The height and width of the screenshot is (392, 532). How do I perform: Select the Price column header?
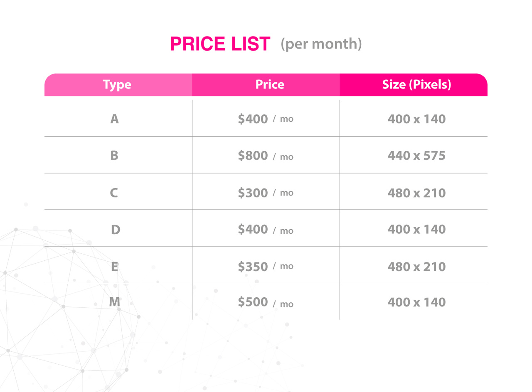coord(266,85)
